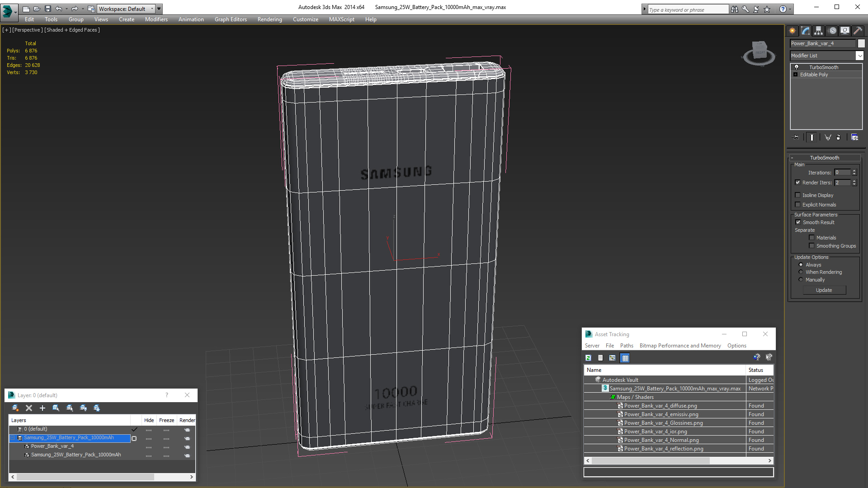Open the Graph Editors menu
This screenshot has width=868, height=488.
(x=231, y=19)
